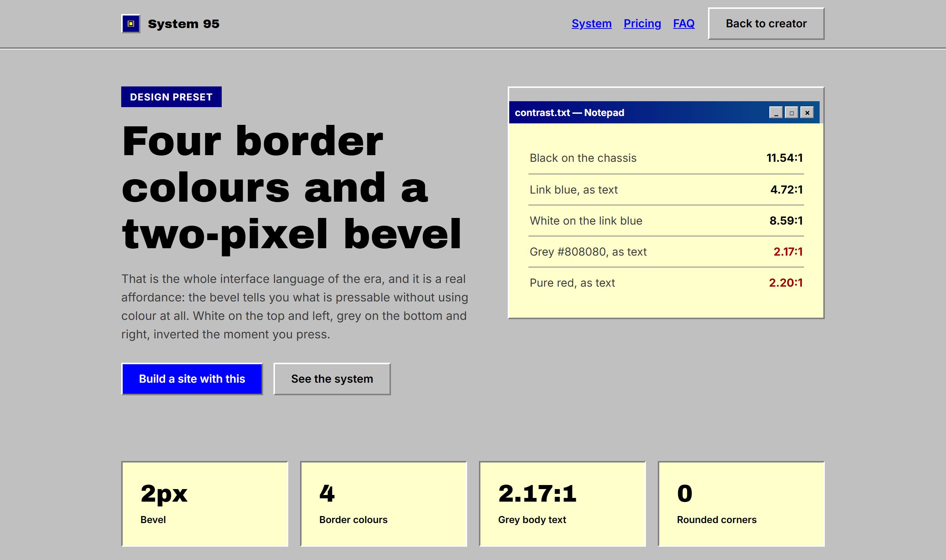Click the 4 Border colours stat card
This screenshot has width=946, height=560.
tap(384, 504)
